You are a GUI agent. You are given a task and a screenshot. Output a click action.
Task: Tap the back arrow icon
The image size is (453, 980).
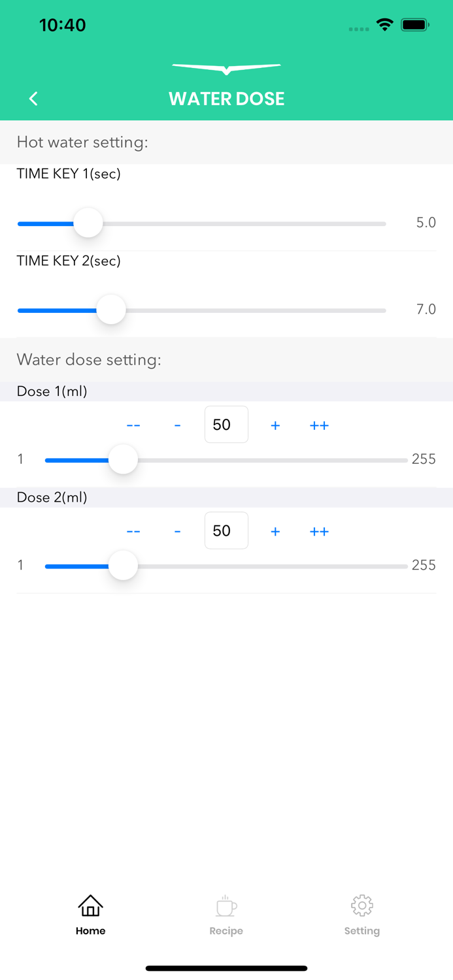tap(33, 99)
